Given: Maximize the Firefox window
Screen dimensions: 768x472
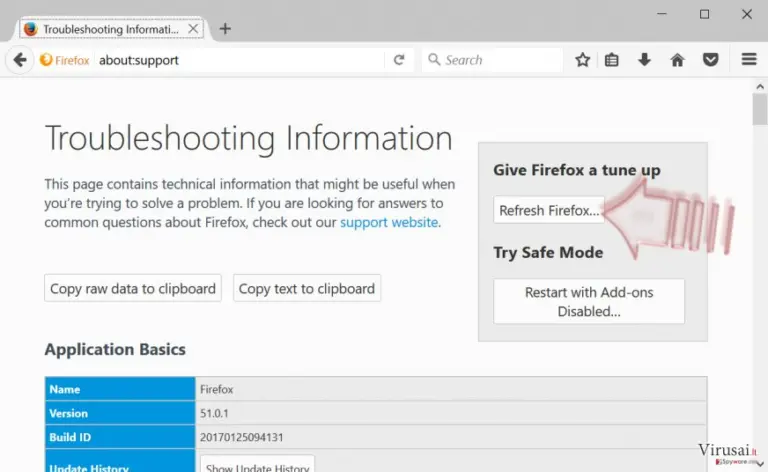Looking at the screenshot, I should [704, 14].
